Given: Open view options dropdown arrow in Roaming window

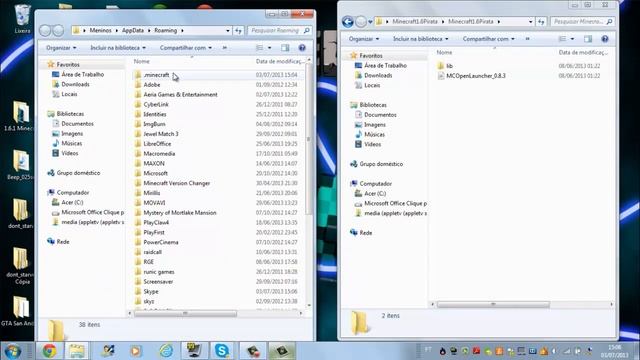Looking at the screenshot, I should (269, 48).
